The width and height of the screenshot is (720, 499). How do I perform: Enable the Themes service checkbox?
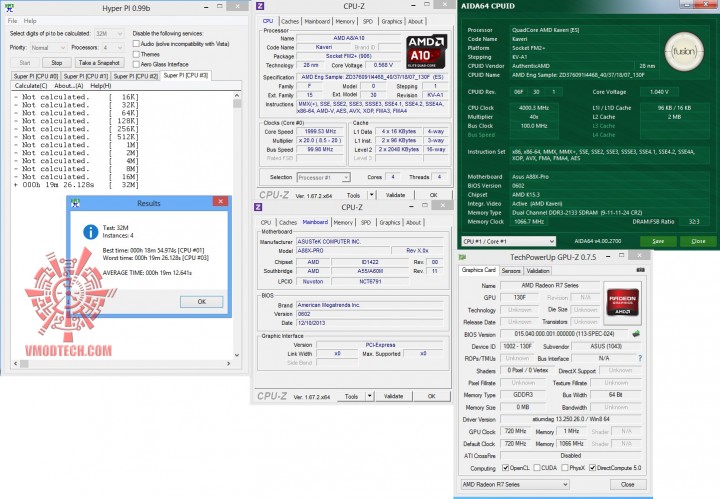[x=136, y=54]
